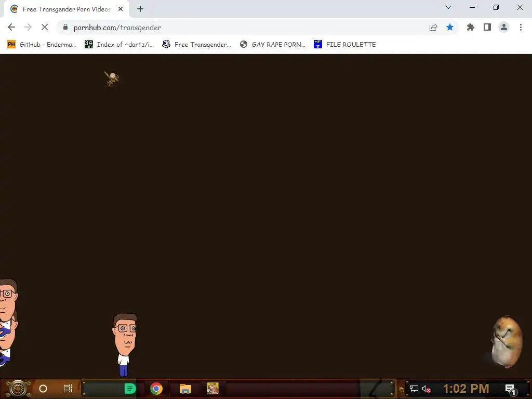
Task: Open Task View on the taskbar
Action: (68, 389)
